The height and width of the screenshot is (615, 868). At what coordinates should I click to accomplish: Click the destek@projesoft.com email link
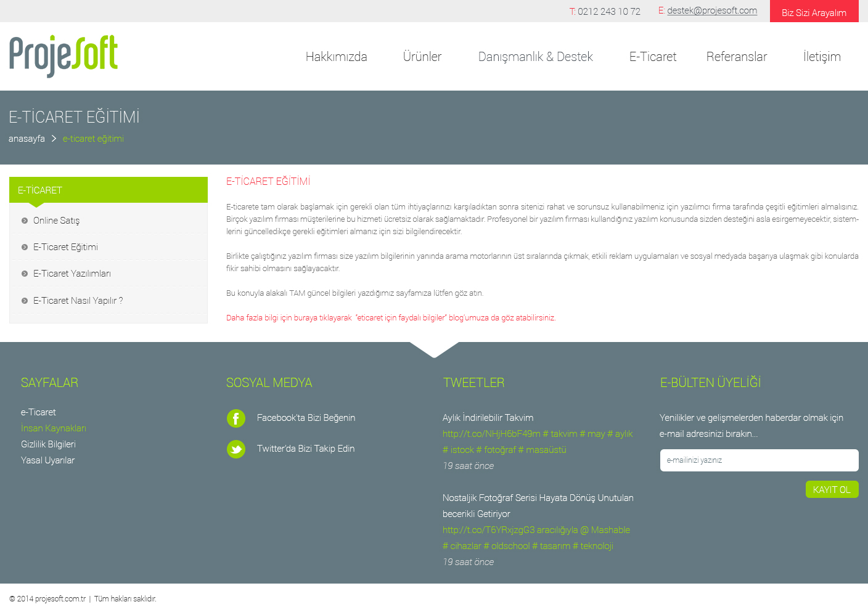[x=711, y=10]
